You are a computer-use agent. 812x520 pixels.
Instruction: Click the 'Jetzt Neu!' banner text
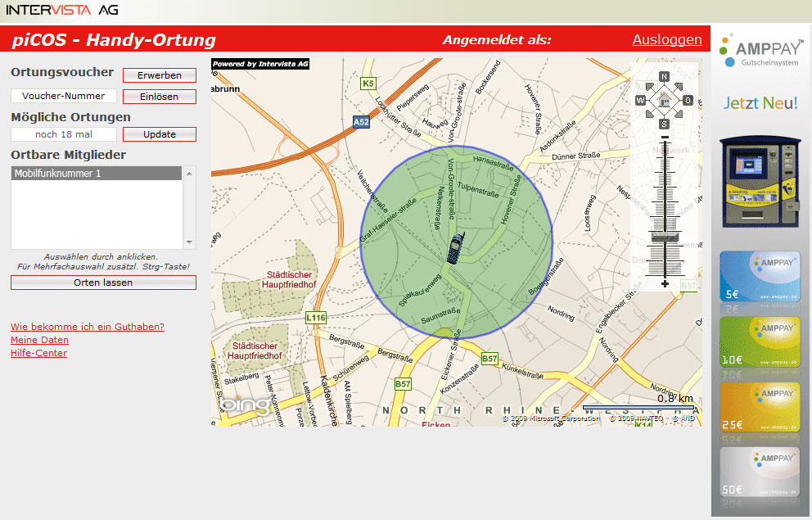tap(760, 103)
